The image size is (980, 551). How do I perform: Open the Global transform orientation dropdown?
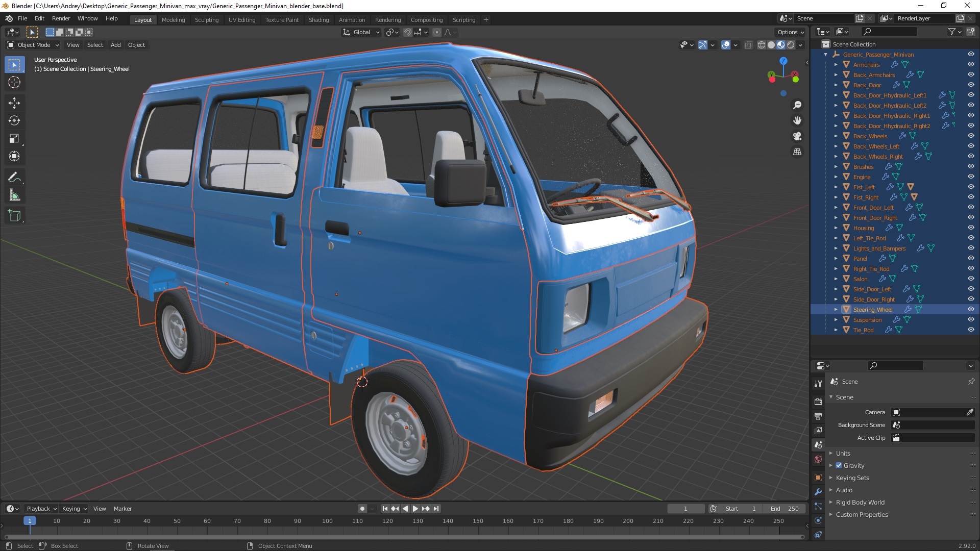[x=361, y=32]
